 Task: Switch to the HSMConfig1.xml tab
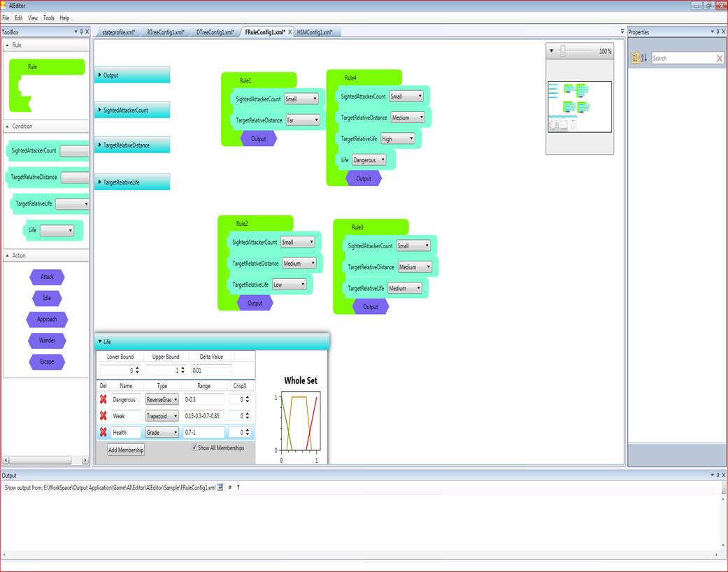point(313,32)
